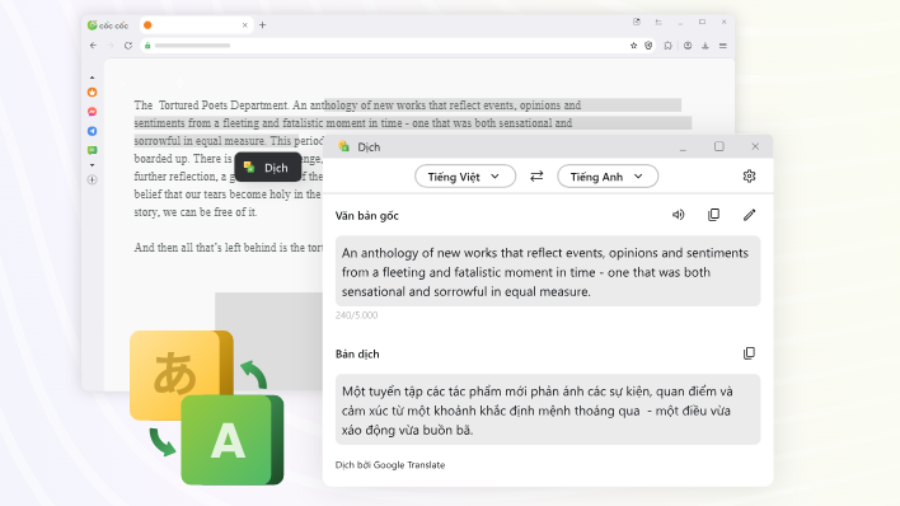The height and width of the screenshot is (506, 900).
Task: Copy the translated text
Action: (x=749, y=353)
